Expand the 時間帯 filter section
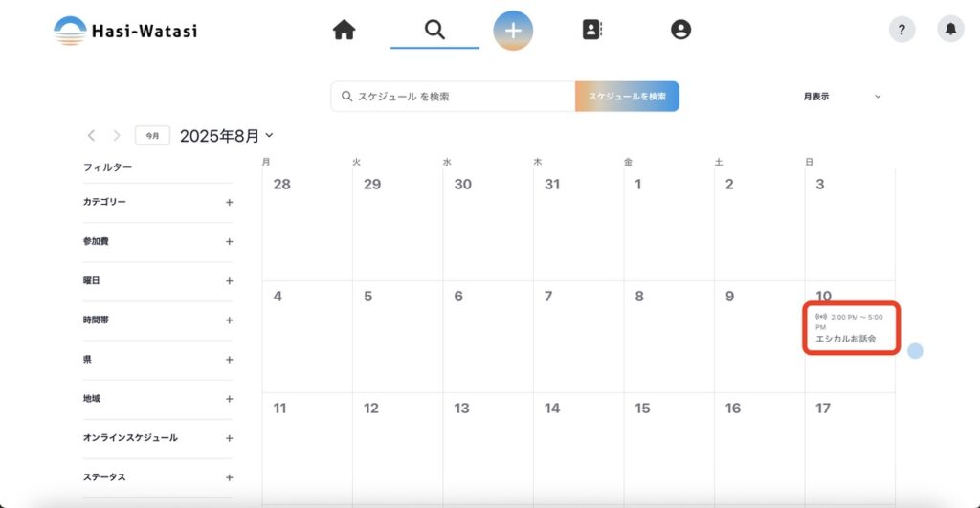 click(x=229, y=320)
